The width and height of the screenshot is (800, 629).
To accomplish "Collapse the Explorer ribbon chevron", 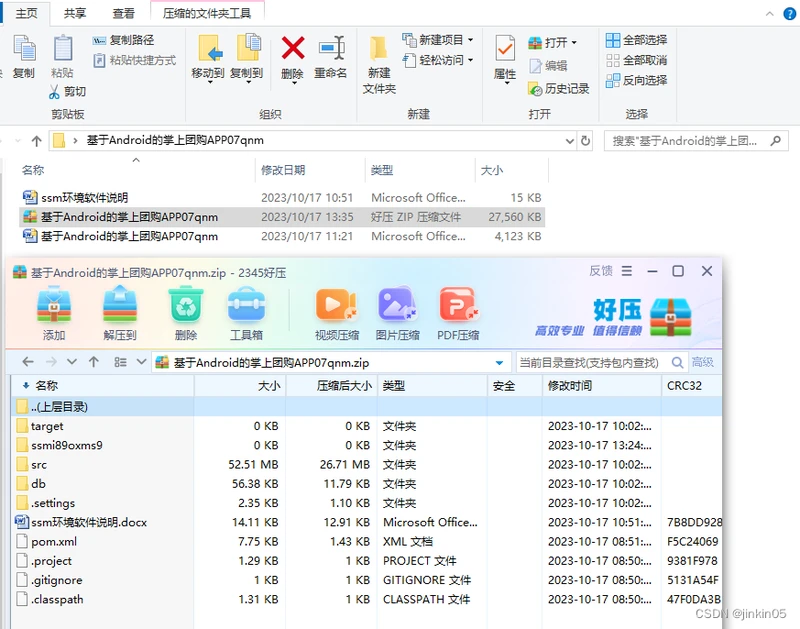I will [769, 14].
